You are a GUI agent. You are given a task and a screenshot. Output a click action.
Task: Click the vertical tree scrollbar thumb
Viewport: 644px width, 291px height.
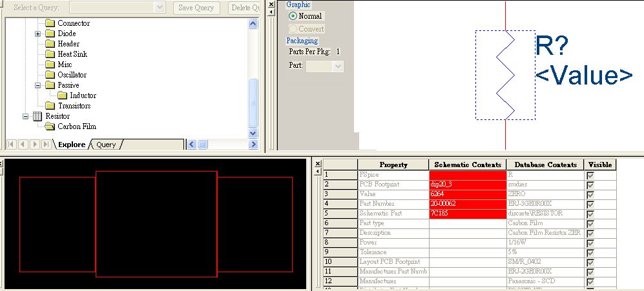253,103
